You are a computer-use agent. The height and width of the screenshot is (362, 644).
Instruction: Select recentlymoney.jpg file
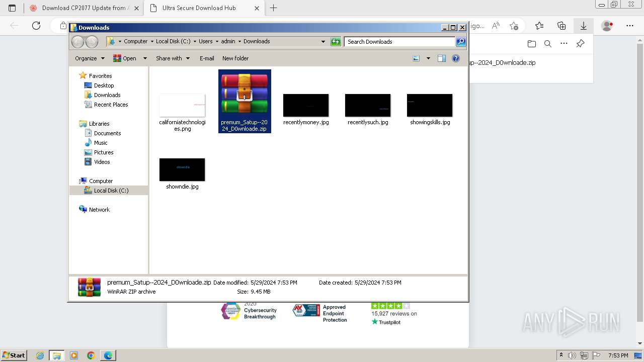click(x=306, y=109)
